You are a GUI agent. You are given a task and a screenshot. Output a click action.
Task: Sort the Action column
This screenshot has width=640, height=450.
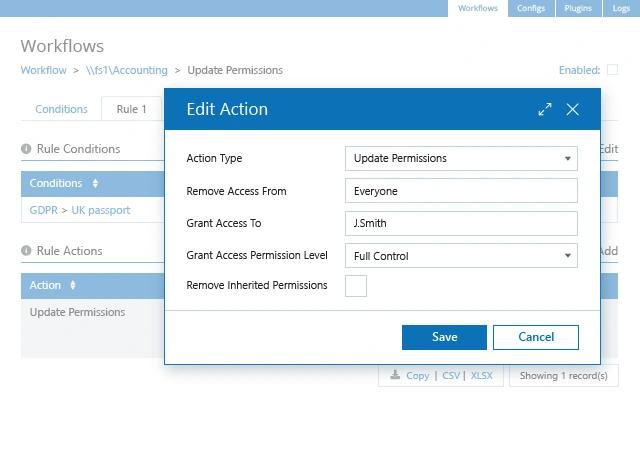pos(73,285)
